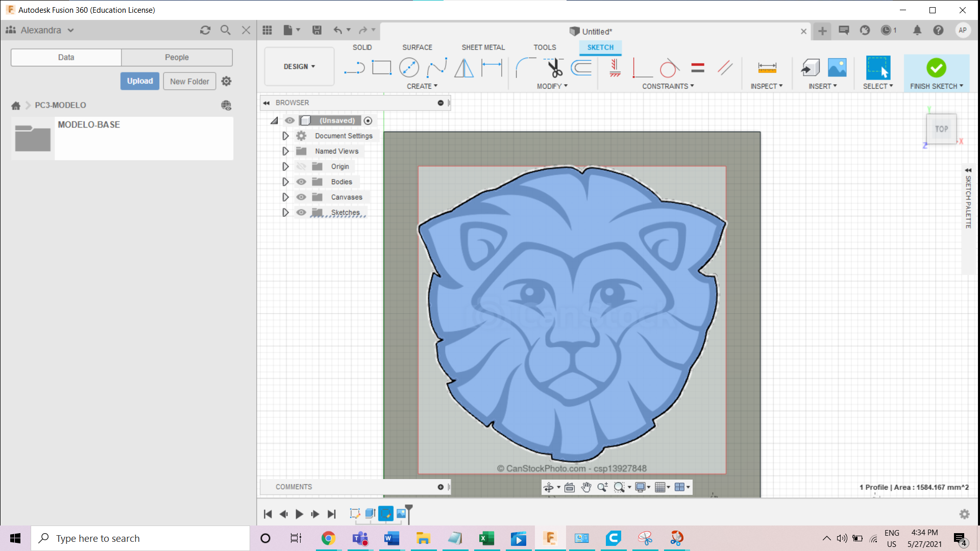Click the FINISH SKETCH button
Viewport: 980px width, 551px height.
(x=936, y=73)
